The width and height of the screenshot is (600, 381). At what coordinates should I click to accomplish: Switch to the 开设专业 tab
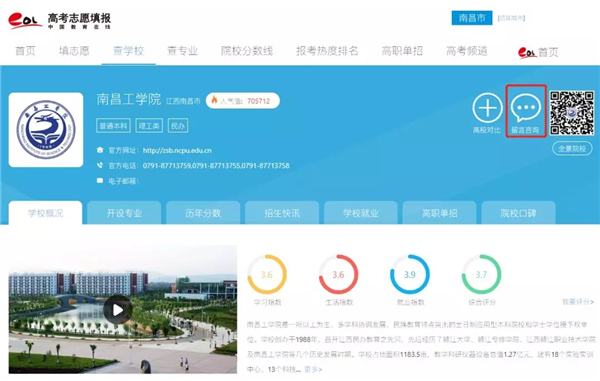[124, 213]
